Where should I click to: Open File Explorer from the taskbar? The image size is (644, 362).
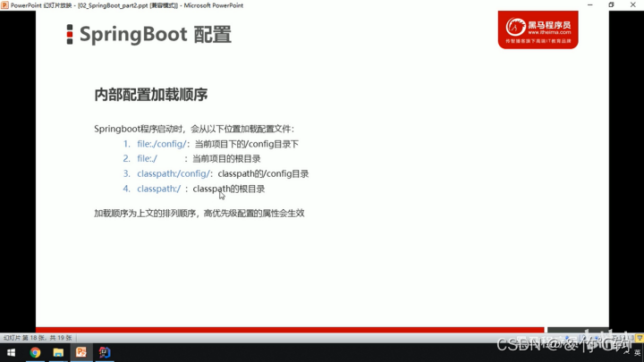coord(58,352)
